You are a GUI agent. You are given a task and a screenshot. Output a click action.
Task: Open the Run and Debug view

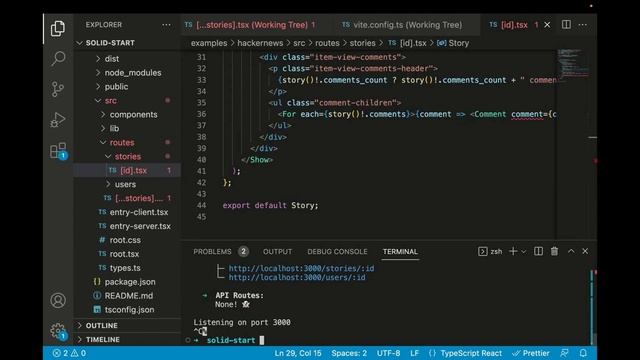coord(58,120)
